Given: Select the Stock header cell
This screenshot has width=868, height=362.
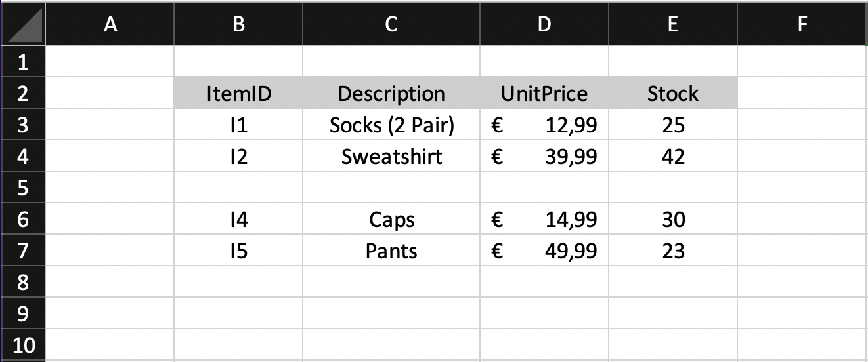Looking at the screenshot, I should [673, 93].
